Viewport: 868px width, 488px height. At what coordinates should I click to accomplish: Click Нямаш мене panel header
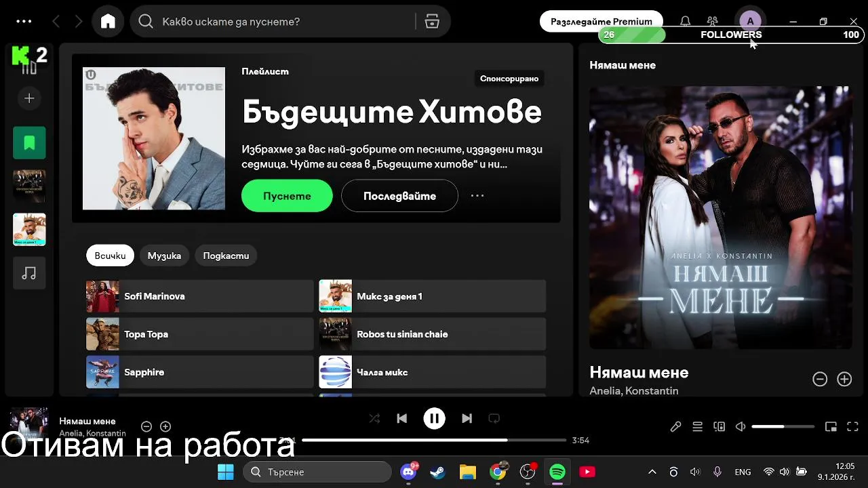tap(623, 65)
